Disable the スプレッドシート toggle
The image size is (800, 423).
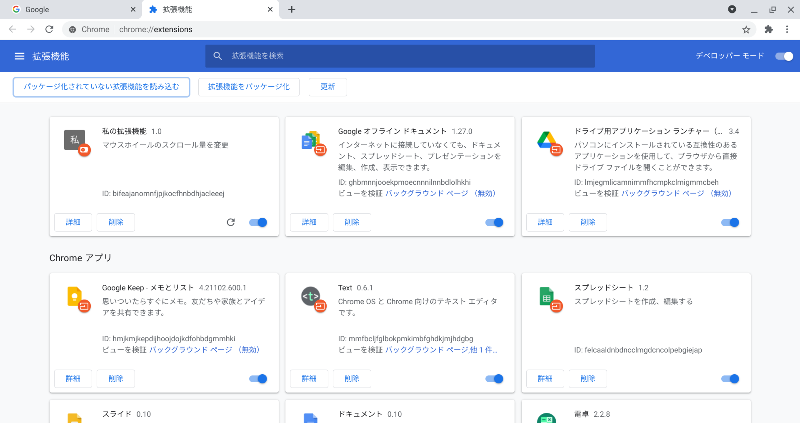click(x=730, y=379)
